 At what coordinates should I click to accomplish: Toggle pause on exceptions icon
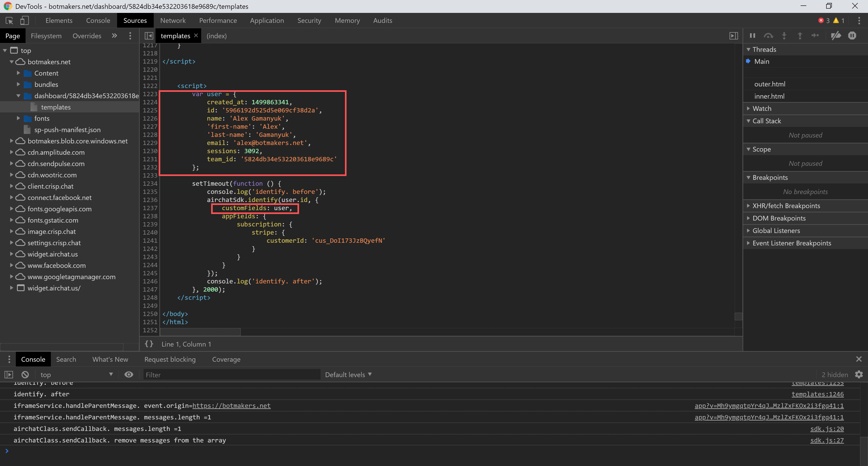point(852,36)
